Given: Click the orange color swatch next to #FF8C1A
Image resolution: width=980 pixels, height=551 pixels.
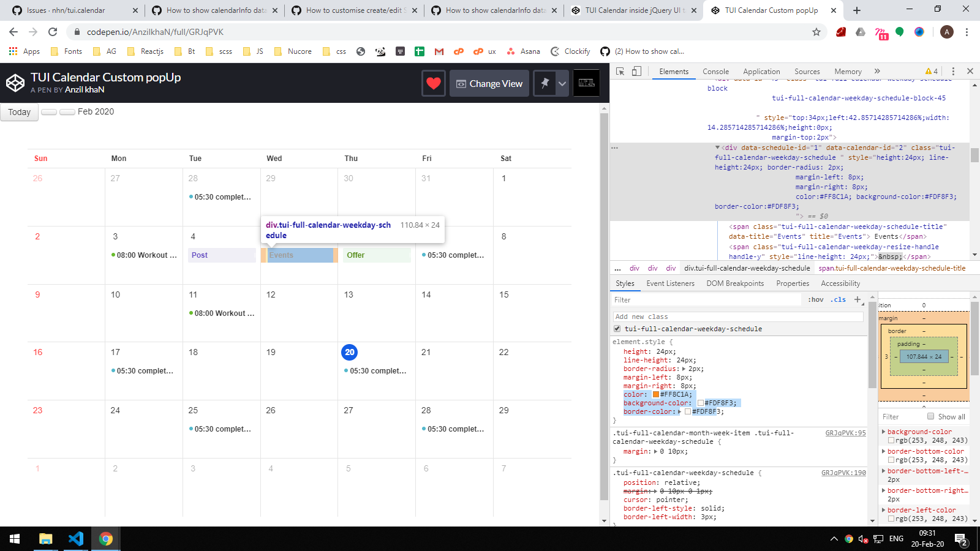Looking at the screenshot, I should 655,394.
